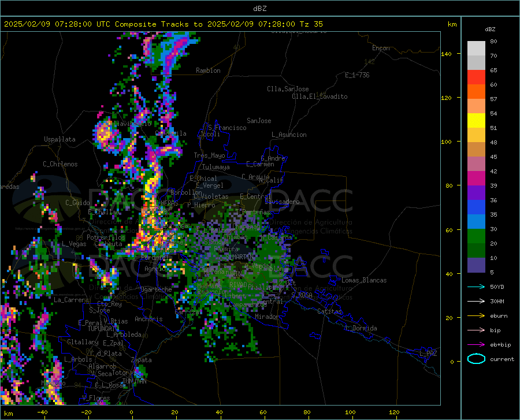Click the 'L_Dormida' map label

(x=361, y=328)
